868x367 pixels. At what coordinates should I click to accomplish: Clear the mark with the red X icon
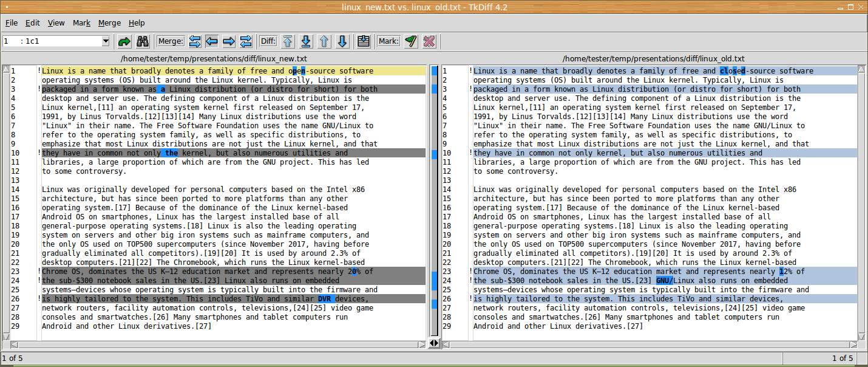click(429, 41)
